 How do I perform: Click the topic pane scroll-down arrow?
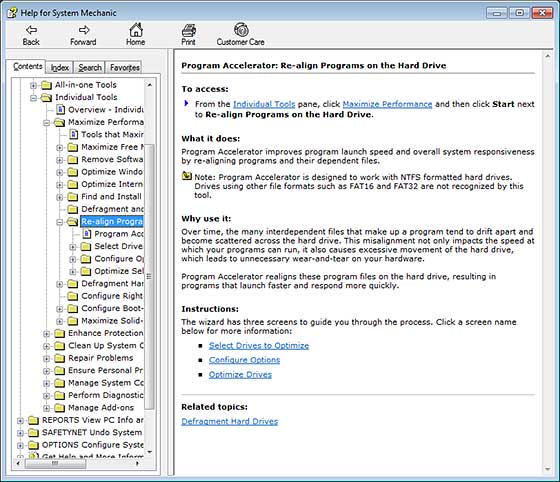(x=548, y=469)
